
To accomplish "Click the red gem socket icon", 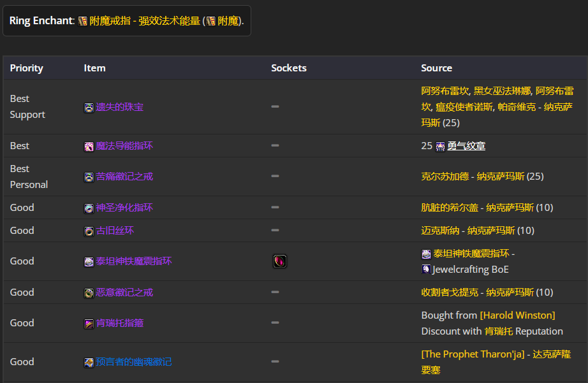I will pos(280,261).
